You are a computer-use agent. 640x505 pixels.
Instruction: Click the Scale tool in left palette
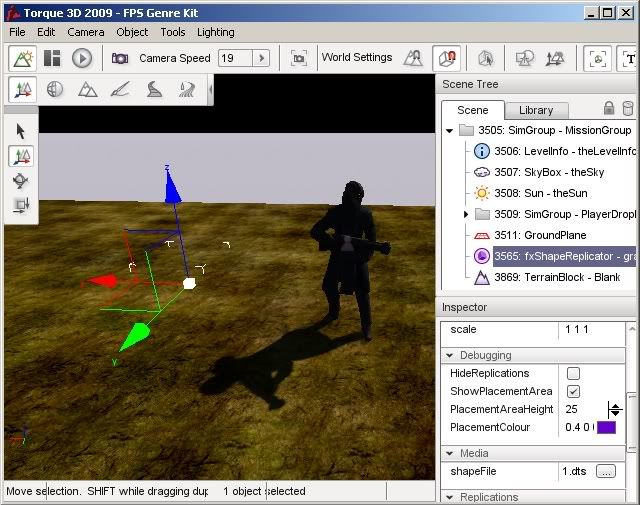click(x=22, y=206)
